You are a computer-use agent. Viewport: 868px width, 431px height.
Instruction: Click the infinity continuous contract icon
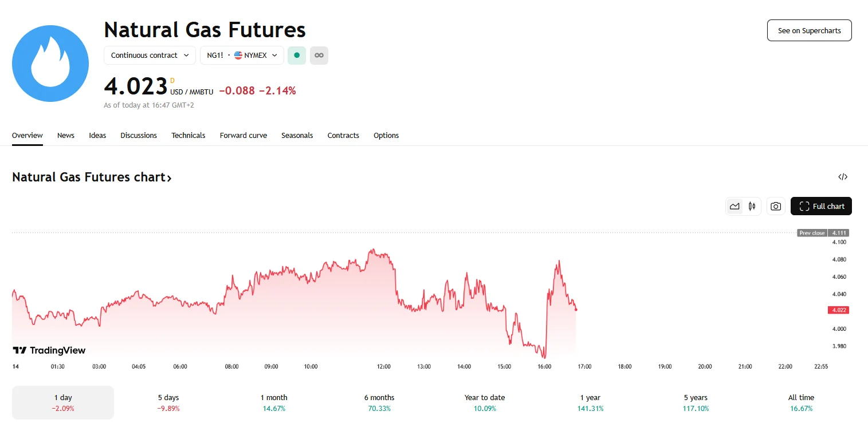point(319,56)
